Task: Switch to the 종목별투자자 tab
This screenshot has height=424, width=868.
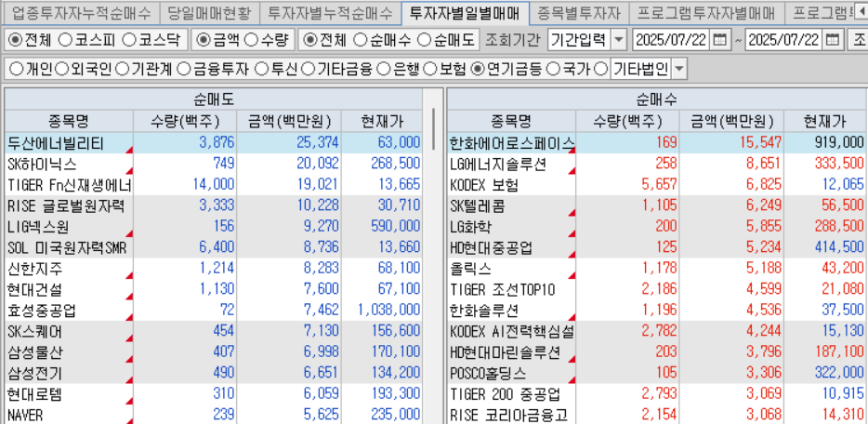Action: 579,12
